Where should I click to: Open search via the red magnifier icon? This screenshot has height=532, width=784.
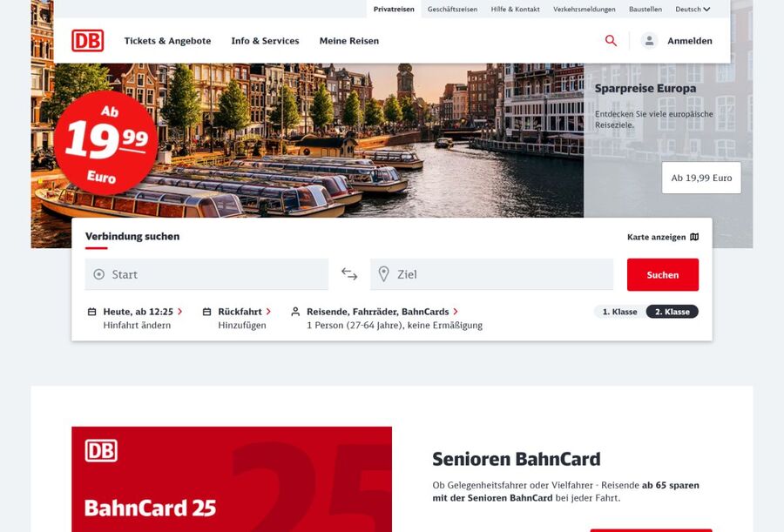[611, 41]
